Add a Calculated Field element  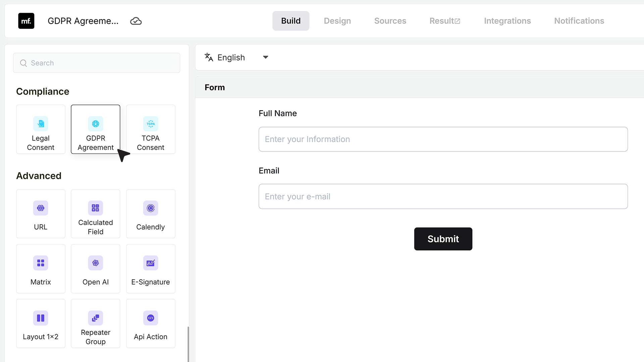click(x=96, y=214)
